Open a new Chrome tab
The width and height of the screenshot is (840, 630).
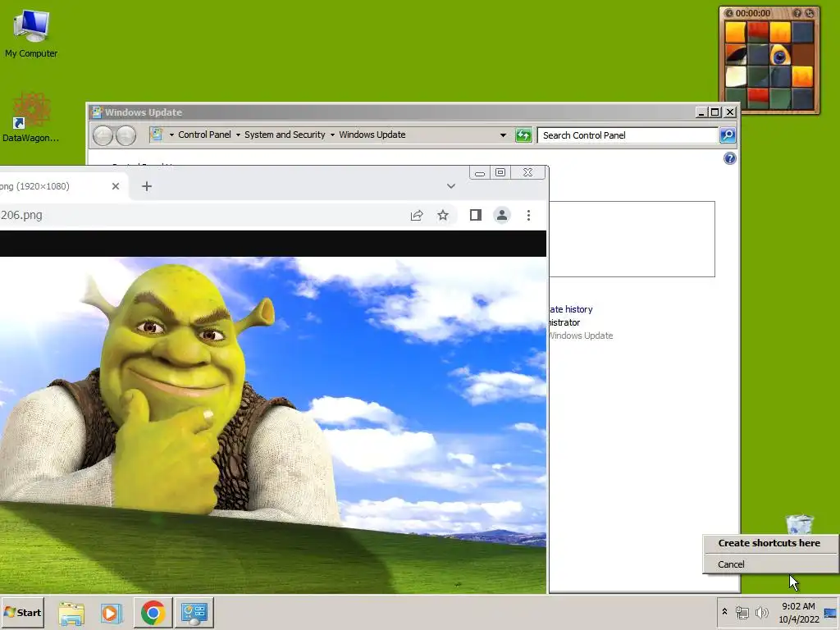(147, 186)
